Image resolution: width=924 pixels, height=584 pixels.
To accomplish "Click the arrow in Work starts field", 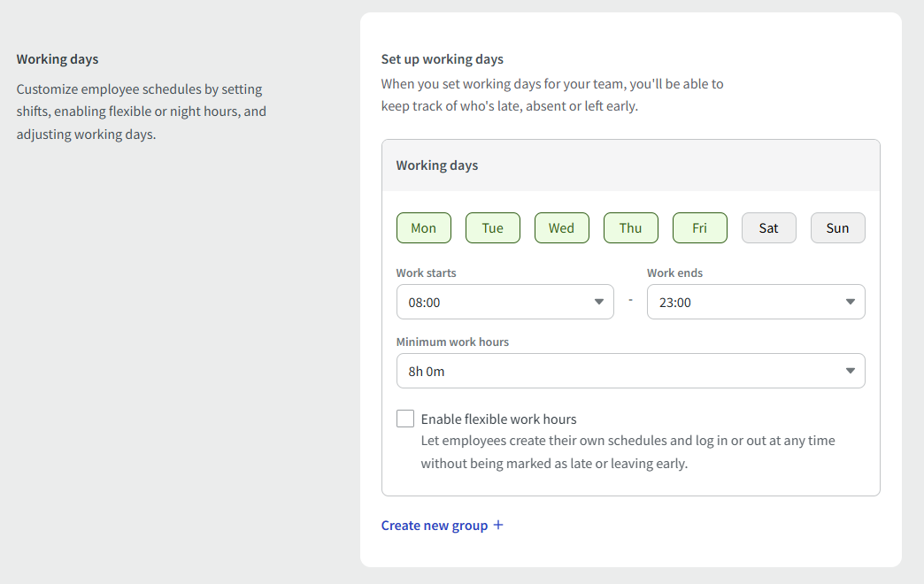I will click(x=599, y=303).
